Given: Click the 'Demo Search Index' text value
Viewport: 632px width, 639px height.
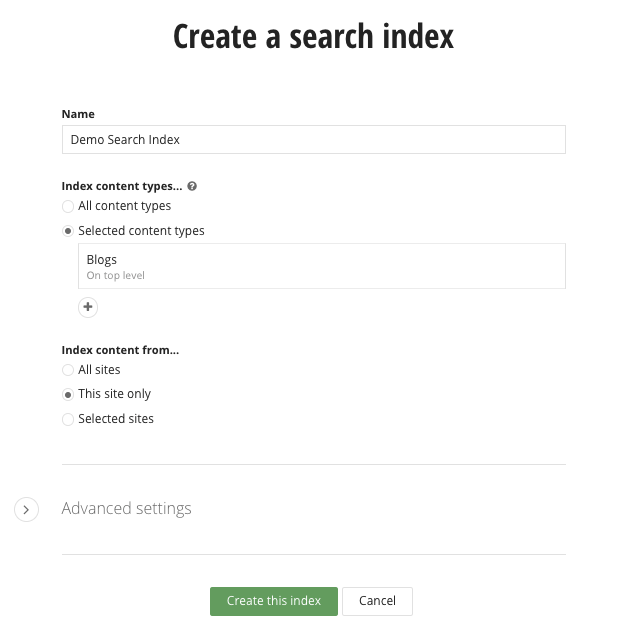Looking at the screenshot, I should coord(125,140).
